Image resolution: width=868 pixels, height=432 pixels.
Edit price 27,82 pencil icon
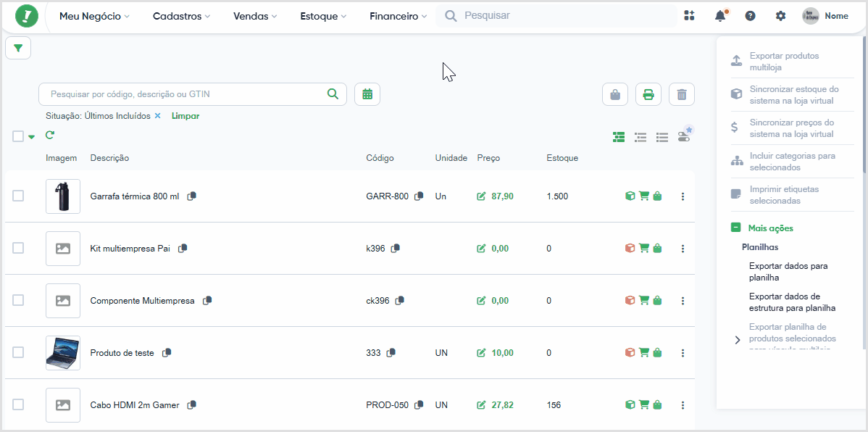[x=481, y=405]
